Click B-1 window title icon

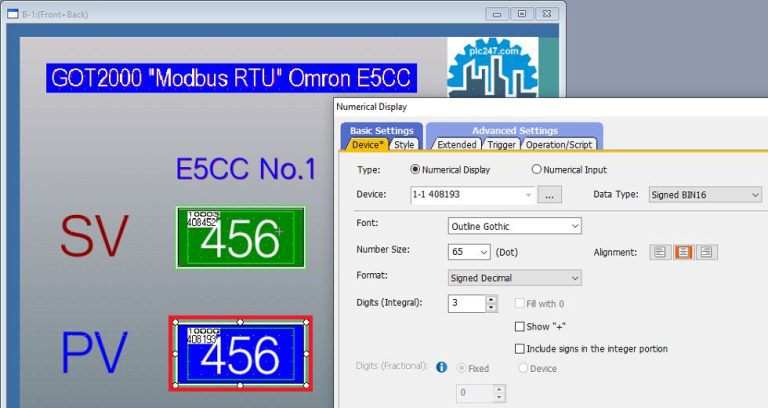click(x=13, y=14)
